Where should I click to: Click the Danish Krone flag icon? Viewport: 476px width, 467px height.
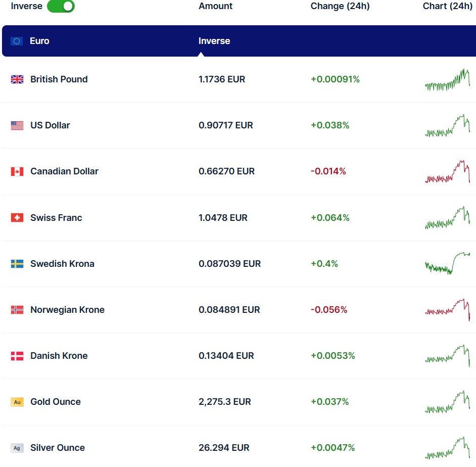[x=17, y=356]
